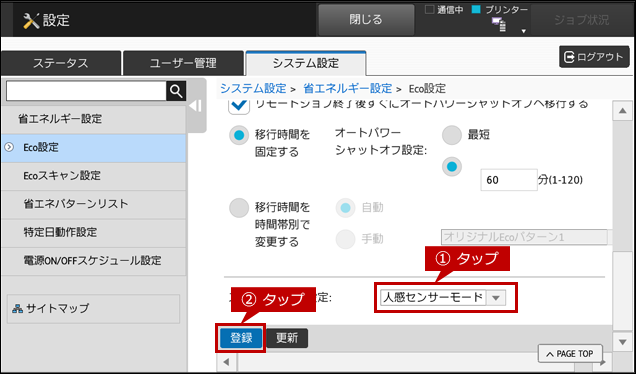Viewport: 636px width, 374px height.
Task: Switch to the ステータス tab
Action: click(x=61, y=63)
